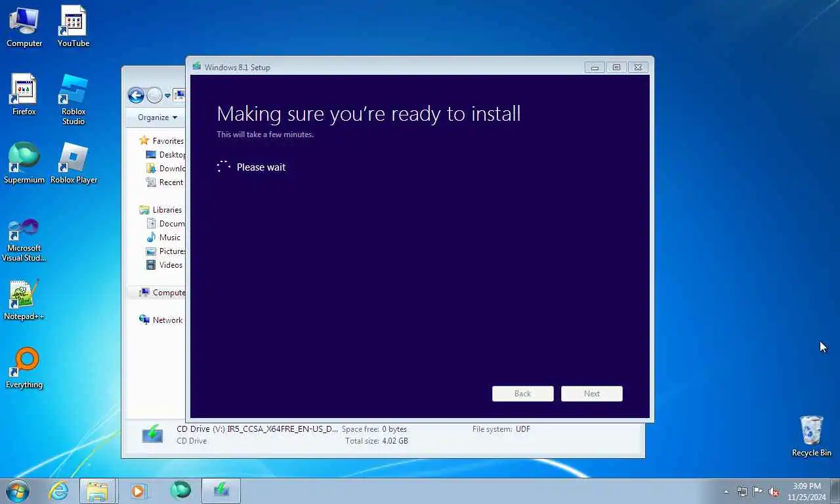Screen dimensions: 840x504
Task: Click the 'Please wait' status text
Action: point(261,167)
